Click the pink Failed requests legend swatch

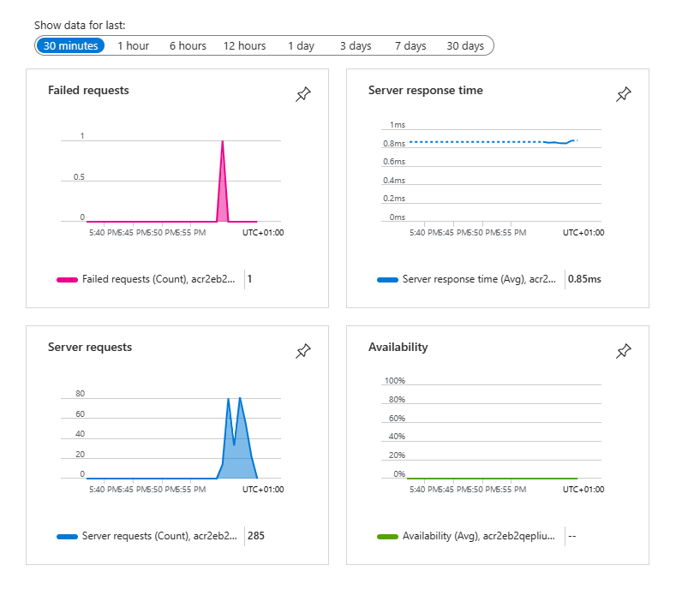[67, 279]
